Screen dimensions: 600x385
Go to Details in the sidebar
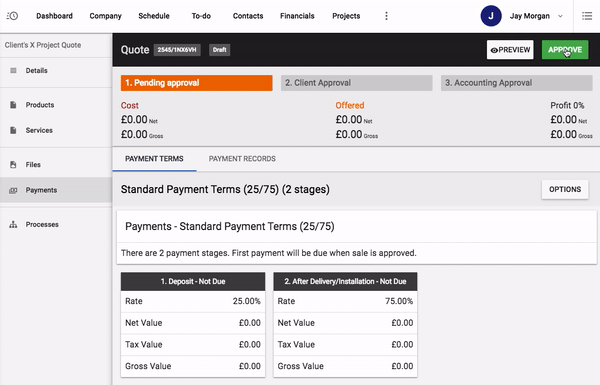pyautogui.click(x=56, y=70)
